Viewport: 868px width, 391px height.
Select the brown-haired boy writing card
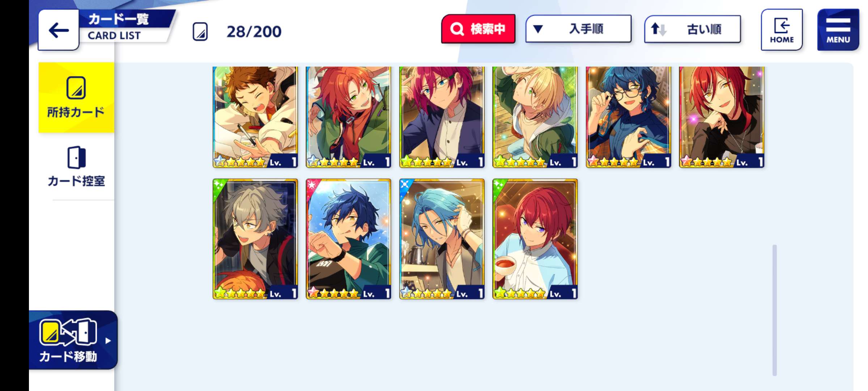pos(255,117)
